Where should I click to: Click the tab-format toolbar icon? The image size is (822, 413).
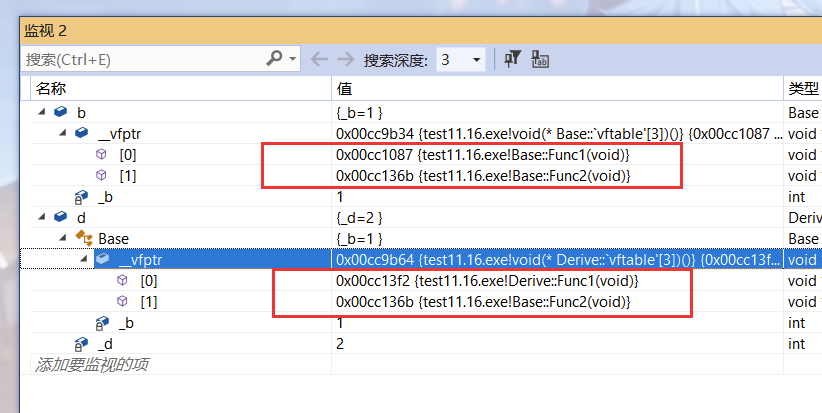click(539, 59)
